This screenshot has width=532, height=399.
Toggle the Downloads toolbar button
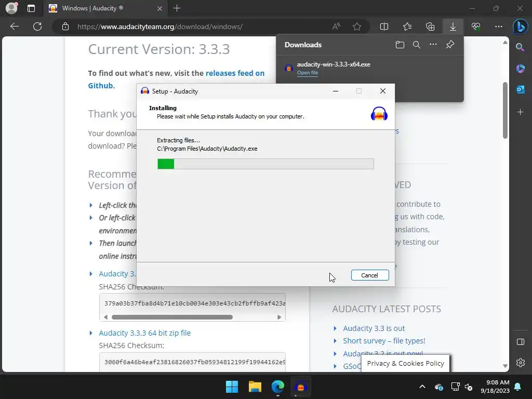(453, 26)
